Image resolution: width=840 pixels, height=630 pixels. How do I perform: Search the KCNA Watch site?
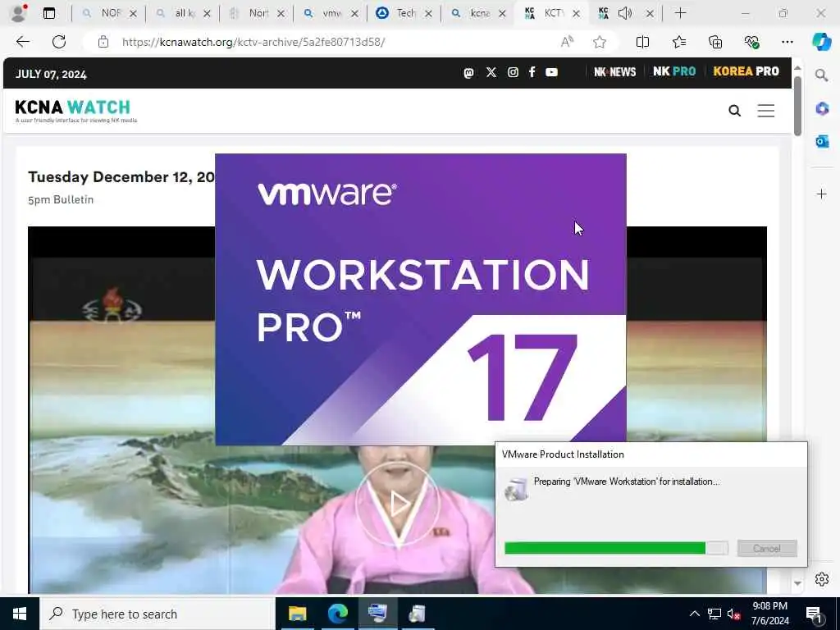click(x=734, y=111)
